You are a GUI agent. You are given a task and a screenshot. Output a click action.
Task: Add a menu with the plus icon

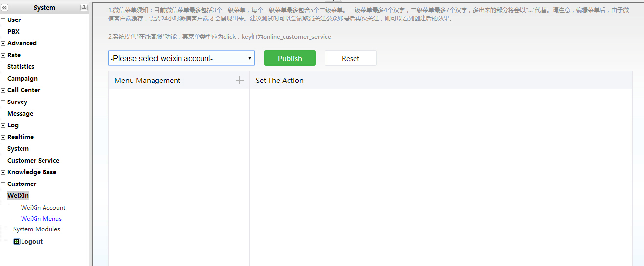239,81
